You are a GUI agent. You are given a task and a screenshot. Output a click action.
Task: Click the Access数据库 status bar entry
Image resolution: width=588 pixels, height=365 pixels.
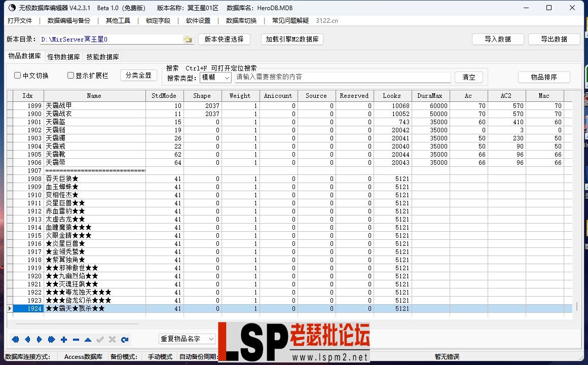pos(83,357)
